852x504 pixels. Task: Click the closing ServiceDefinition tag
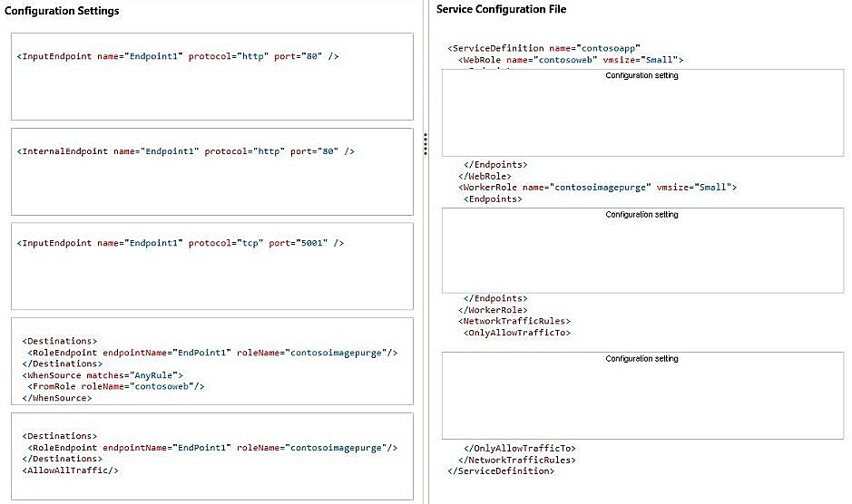tap(501, 470)
